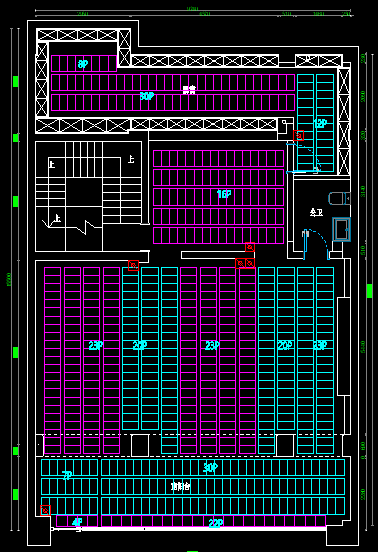Select the 7P label in the bottom cyan block
The image size is (378, 552).
pos(67,476)
